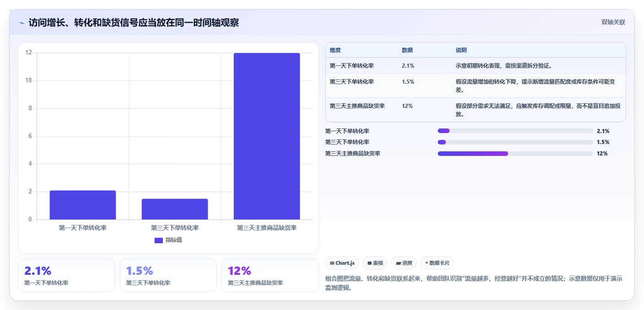Click the 2.1% value in table
This screenshot has height=310, width=644.
click(408, 66)
